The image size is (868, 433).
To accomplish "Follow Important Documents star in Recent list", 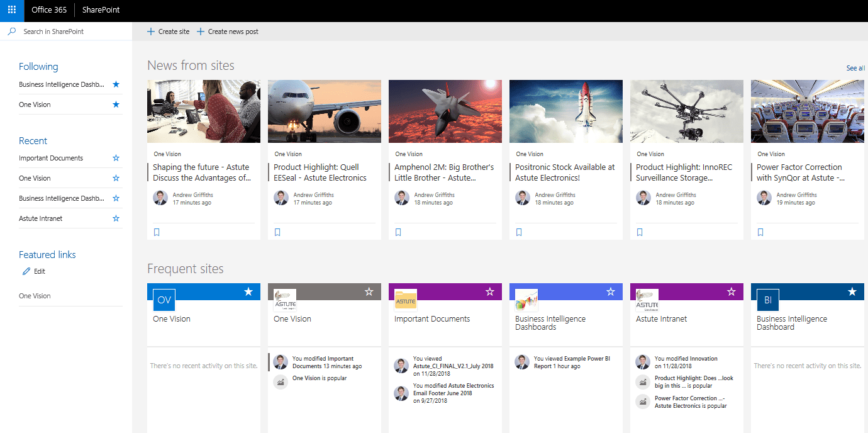I will click(x=116, y=158).
